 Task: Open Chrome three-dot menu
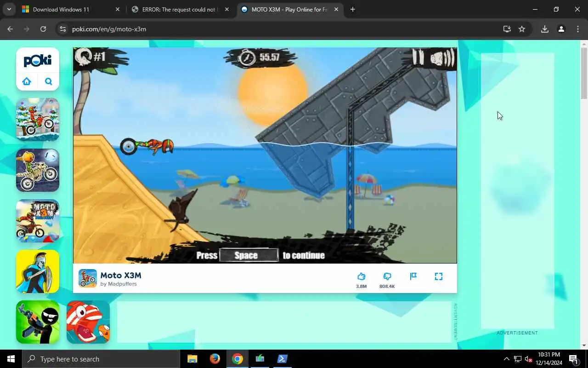pyautogui.click(x=578, y=29)
